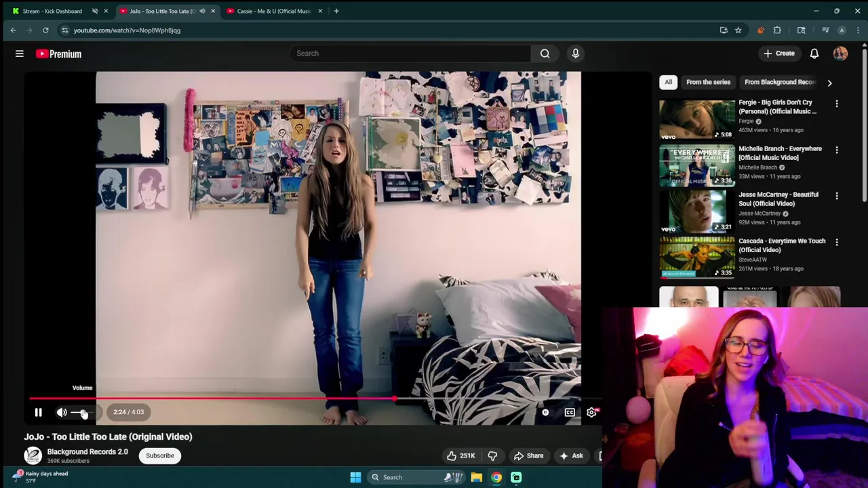Open weather widget Rainy days ahead
The height and width of the screenshot is (488, 868).
click(41, 476)
